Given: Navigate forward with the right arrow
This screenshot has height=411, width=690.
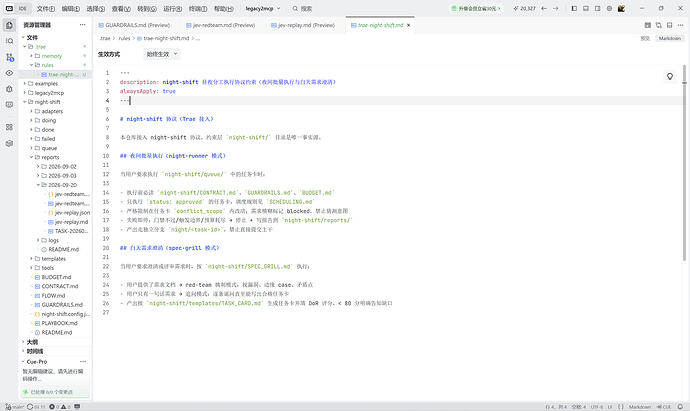Looking at the screenshot, I should [555, 8].
